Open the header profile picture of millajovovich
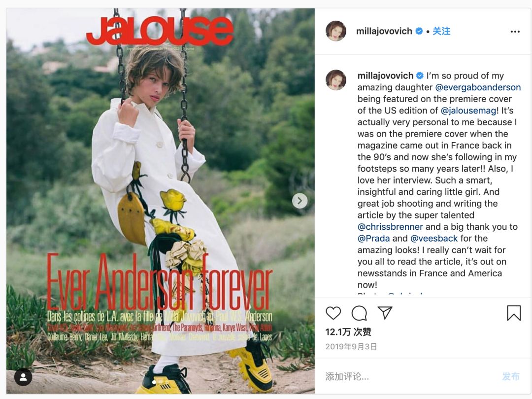Image resolution: width=532 pixels, height=399 pixels. point(336,31)
